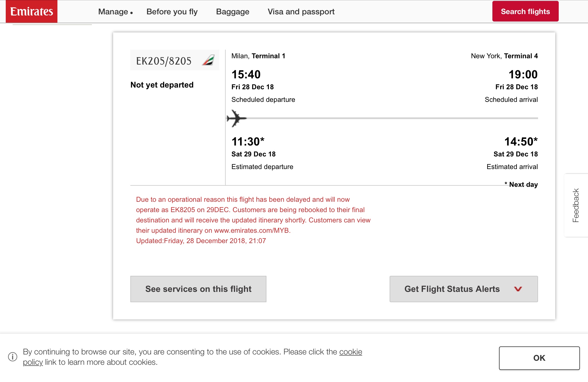Click the Not yet departed status
This screenshot has height=382, width=588.
point(162,85)
